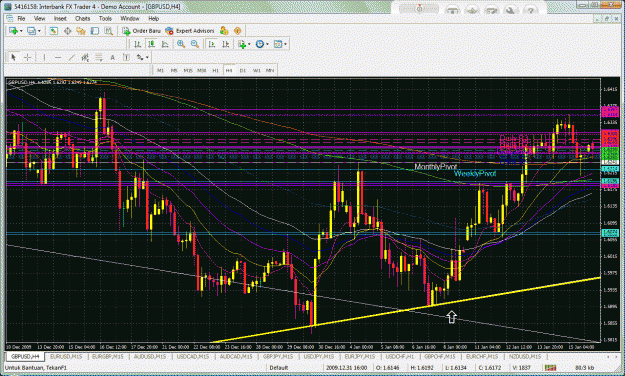Open the Arrows objects icon
The image size is (625, 376).
point(140,57)
